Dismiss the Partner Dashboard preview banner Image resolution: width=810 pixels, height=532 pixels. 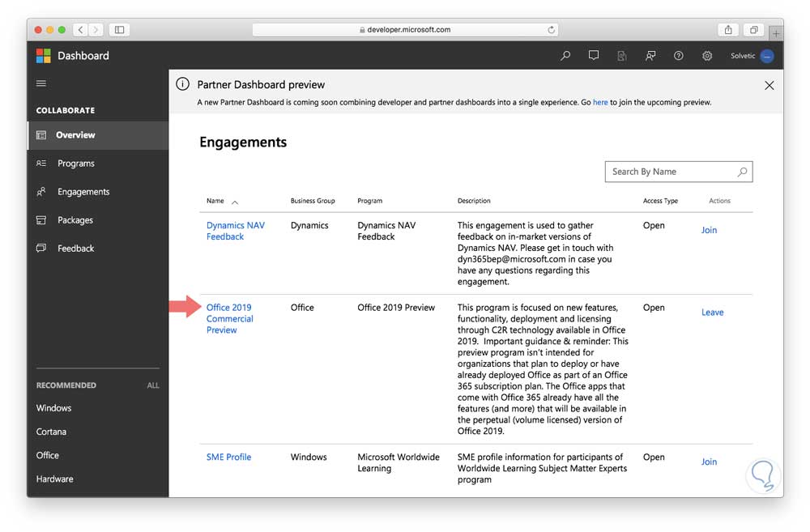click(769, 85)
